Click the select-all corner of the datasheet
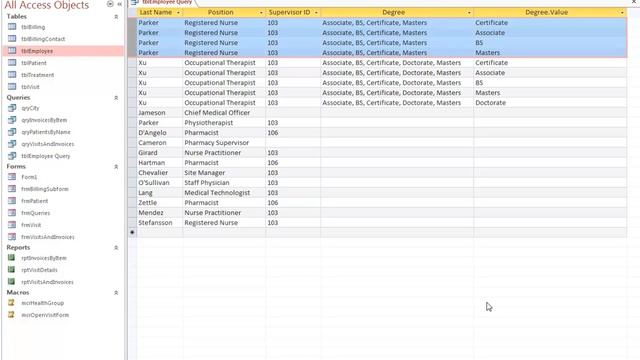640x360 pixels. click(132, 13)
